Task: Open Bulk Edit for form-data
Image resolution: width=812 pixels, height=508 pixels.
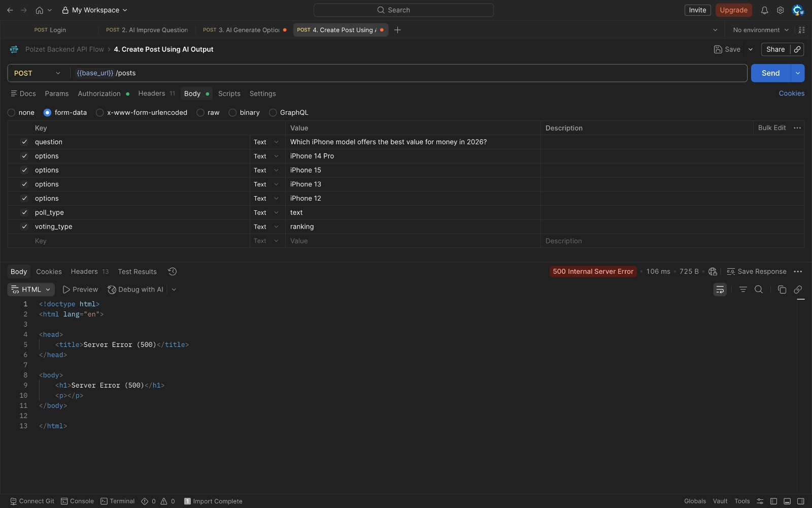Action: [x=772, y=128]
